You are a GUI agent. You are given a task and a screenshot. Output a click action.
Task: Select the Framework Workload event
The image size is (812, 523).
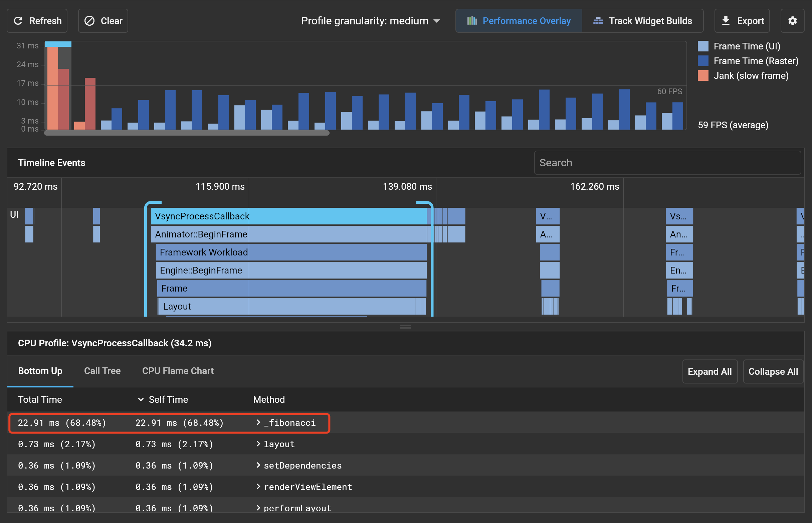291,252
